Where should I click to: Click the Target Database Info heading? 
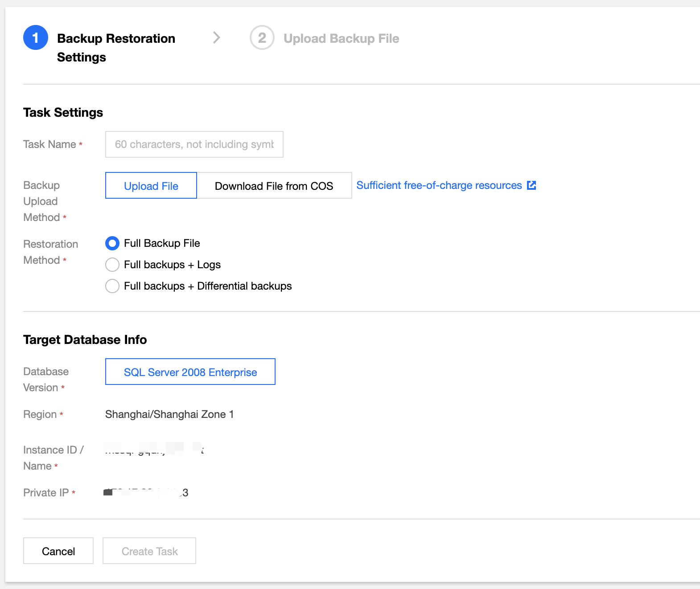point(85,339)
